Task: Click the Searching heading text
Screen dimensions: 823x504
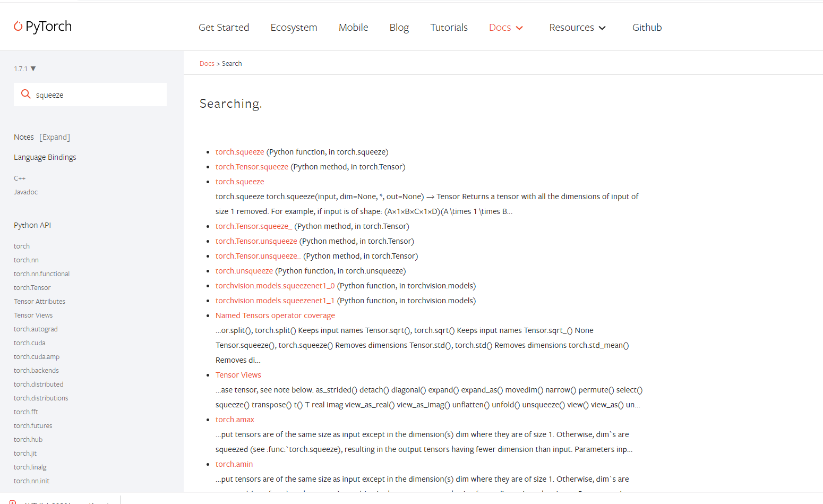Action: point(231,104)
